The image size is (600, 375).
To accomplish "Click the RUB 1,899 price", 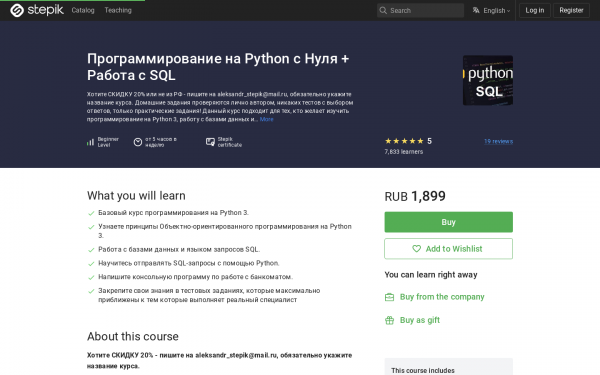I will tap(415, 196).
